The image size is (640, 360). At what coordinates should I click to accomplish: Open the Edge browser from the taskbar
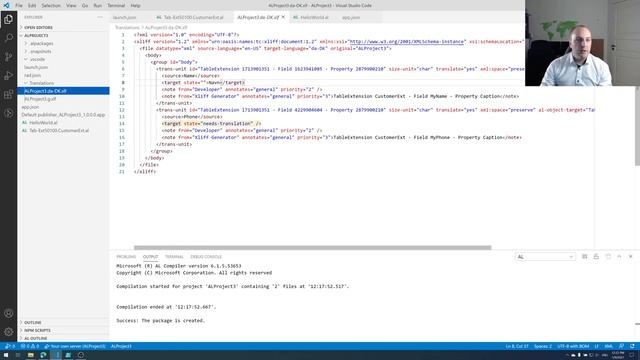pos(43,355)
